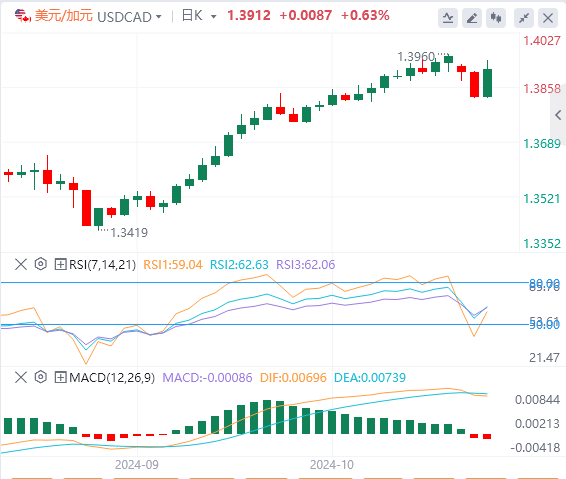Image resolution: width=566 pixels, height=479 pixels.
Task: Switch chart type with candlestick icon
Action: 496,18
